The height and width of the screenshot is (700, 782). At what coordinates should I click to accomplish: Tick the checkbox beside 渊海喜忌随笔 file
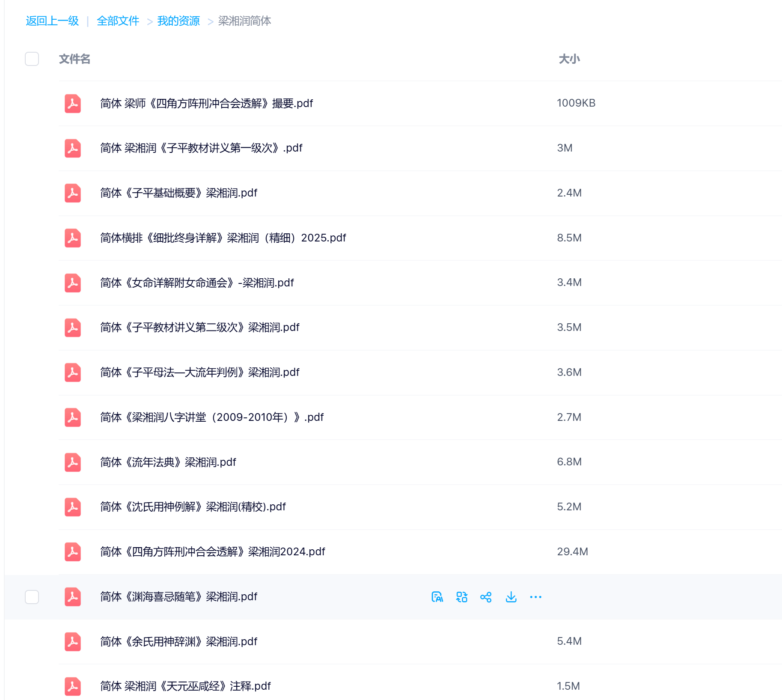32,597
